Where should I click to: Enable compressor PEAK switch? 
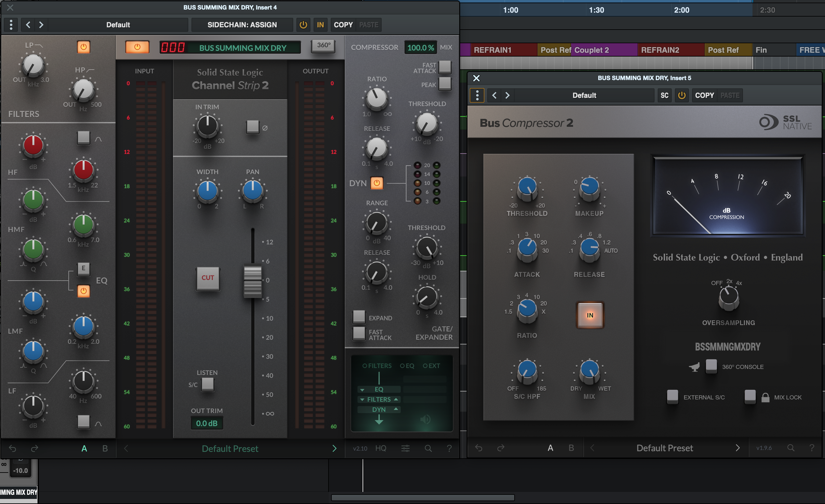pyautogui.click(x=445, y=83)
